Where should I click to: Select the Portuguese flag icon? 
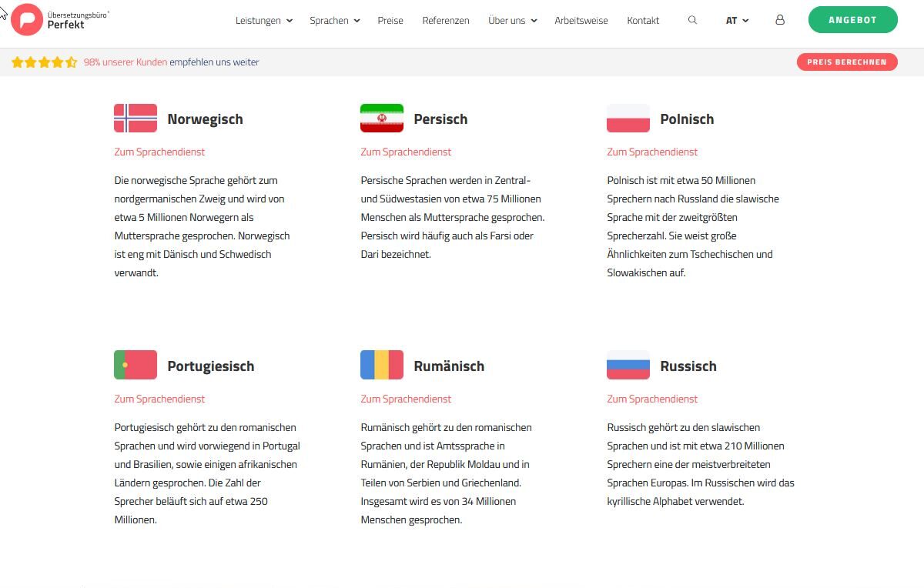click(x=136, y=366)
